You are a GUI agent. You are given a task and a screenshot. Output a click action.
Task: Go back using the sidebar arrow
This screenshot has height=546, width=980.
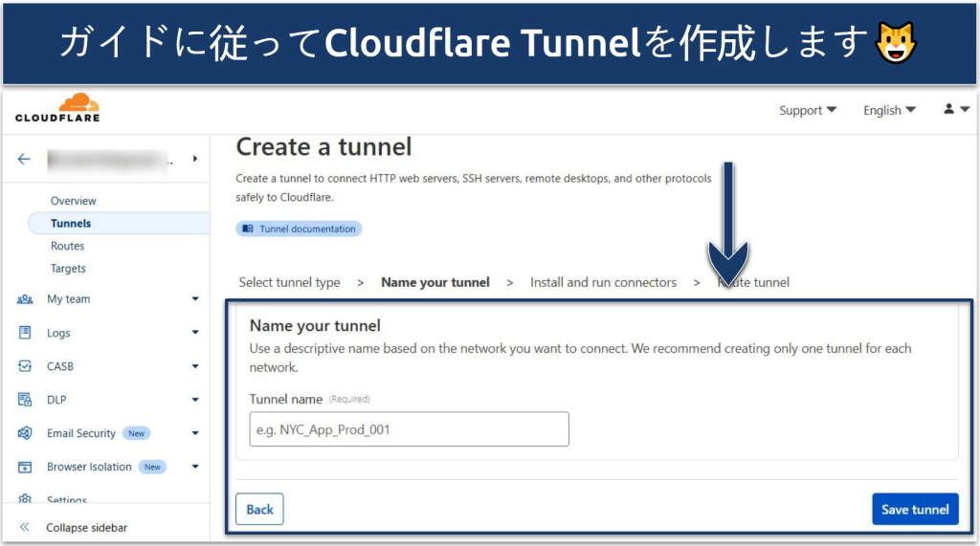24,160
